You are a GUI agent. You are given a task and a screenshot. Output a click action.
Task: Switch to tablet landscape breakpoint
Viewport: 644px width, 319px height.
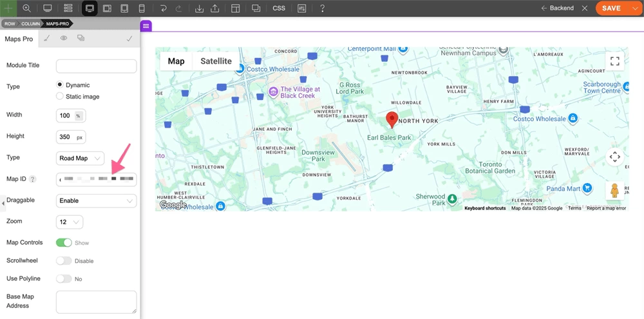click(107, 8)
